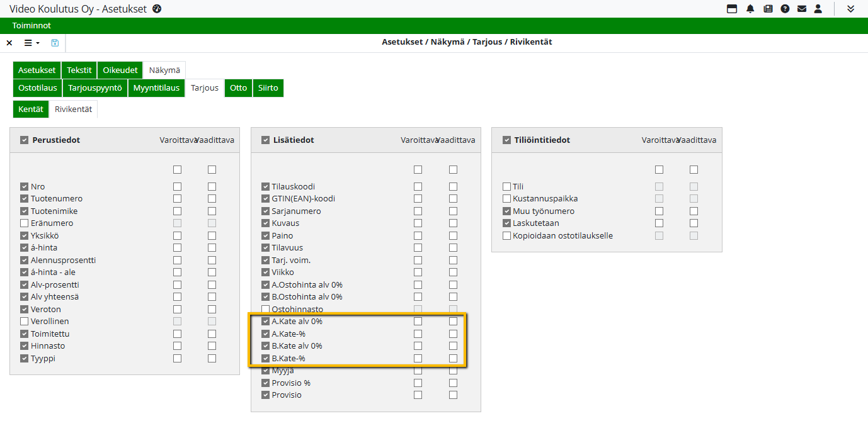
Task: Expand the double chevron in top right
Action: click(850, 9)
